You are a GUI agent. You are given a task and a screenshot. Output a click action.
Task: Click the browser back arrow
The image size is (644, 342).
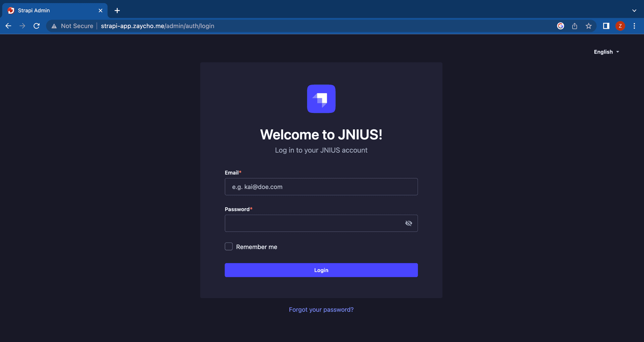(x=8, y=26)
